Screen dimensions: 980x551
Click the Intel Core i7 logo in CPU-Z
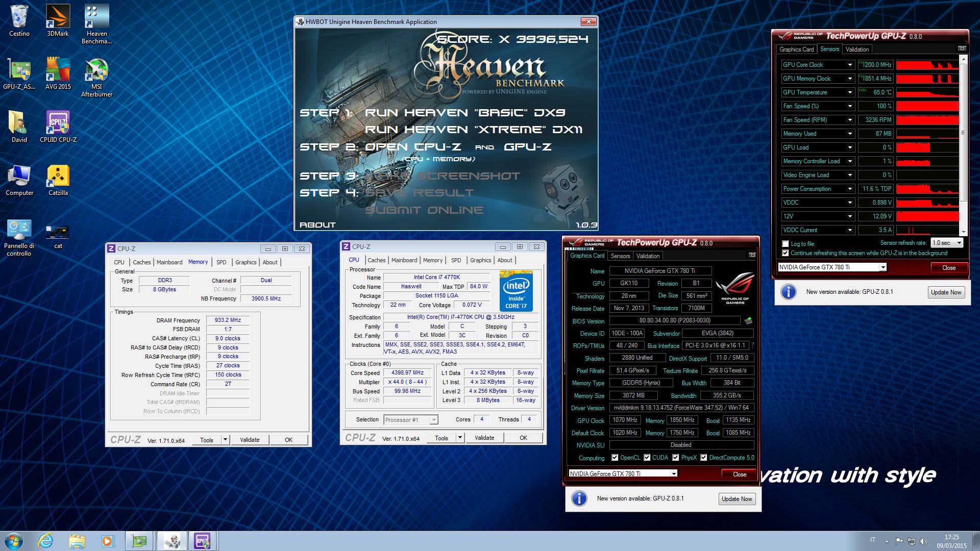(516, 291)
